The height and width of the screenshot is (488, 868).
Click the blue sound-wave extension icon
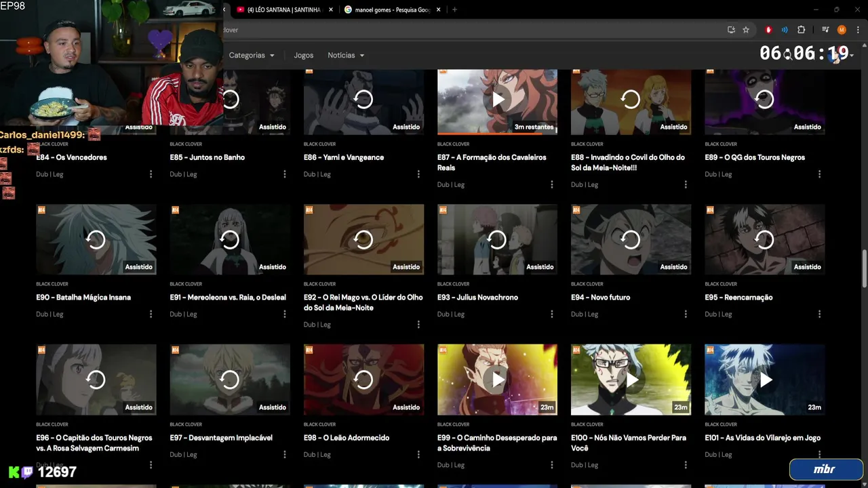click(785, 30)
